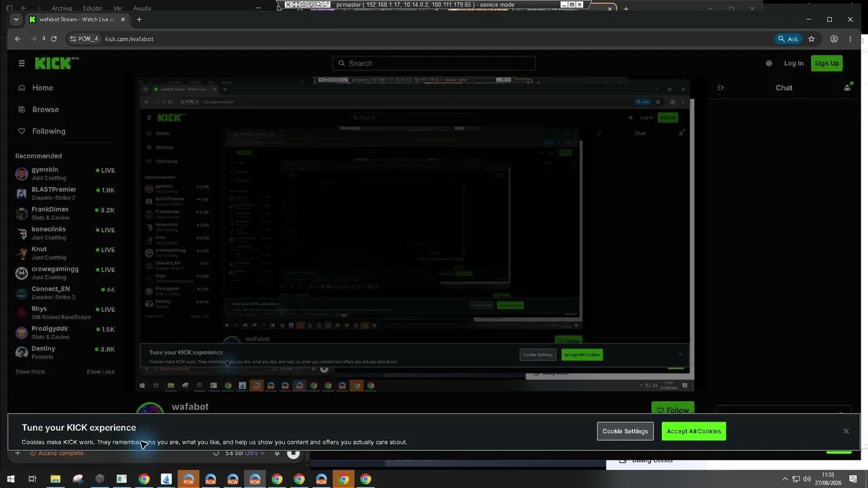868x488 pixels.
Task: Close the wafabot Stream tab
Action: point(123,20)
